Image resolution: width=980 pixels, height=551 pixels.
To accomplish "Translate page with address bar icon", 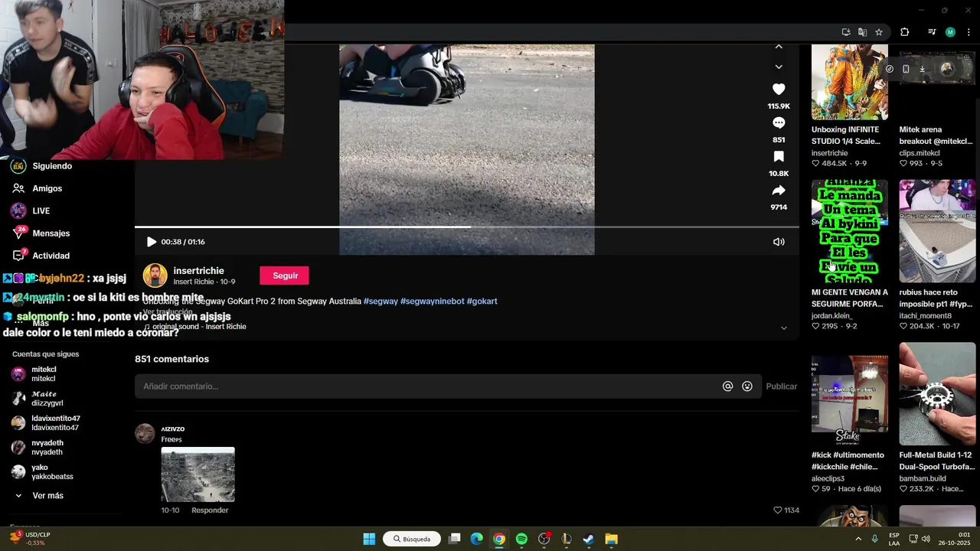I will coord(862,32).
